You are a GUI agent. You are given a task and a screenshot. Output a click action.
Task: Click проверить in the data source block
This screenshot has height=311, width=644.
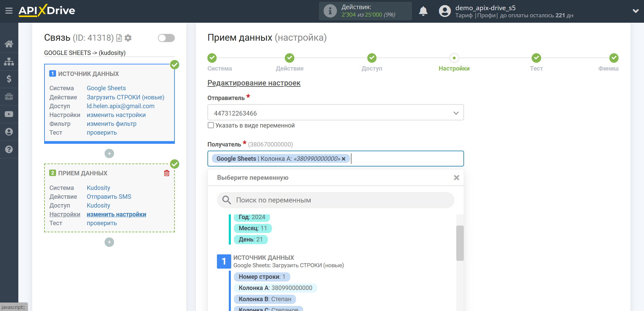102,133
